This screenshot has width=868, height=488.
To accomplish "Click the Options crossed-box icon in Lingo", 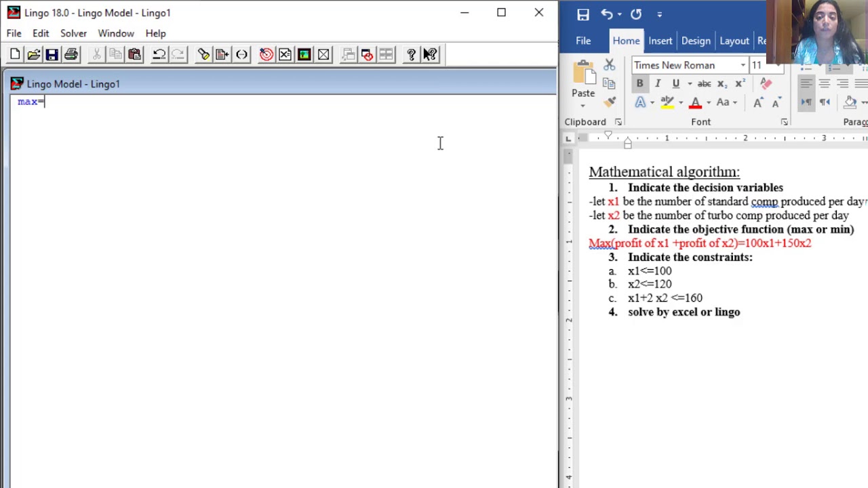I will [323, 55].
